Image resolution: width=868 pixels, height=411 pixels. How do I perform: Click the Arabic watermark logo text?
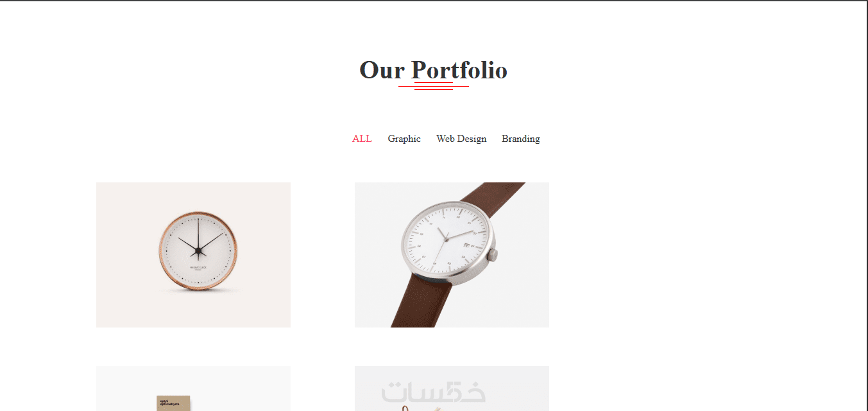434,392
